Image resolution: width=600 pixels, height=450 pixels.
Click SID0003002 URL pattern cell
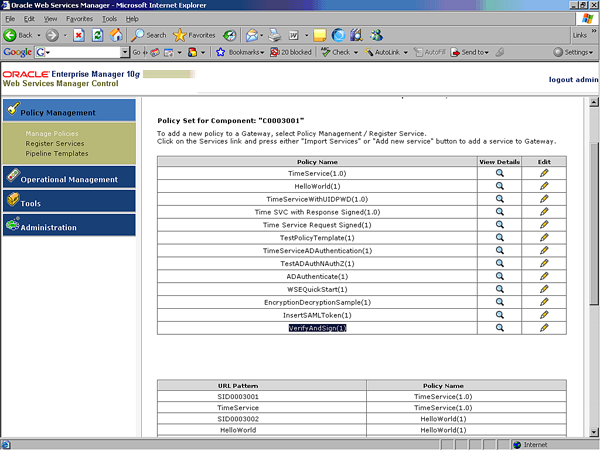262,419
